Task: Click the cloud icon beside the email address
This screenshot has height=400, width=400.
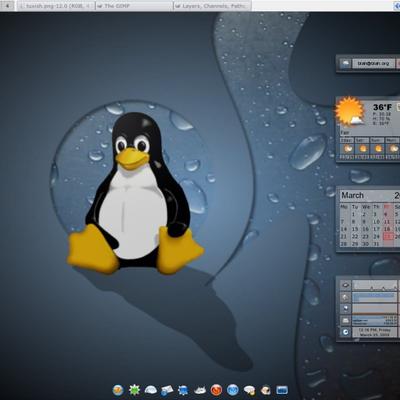Action: click(x=345, y=63)
